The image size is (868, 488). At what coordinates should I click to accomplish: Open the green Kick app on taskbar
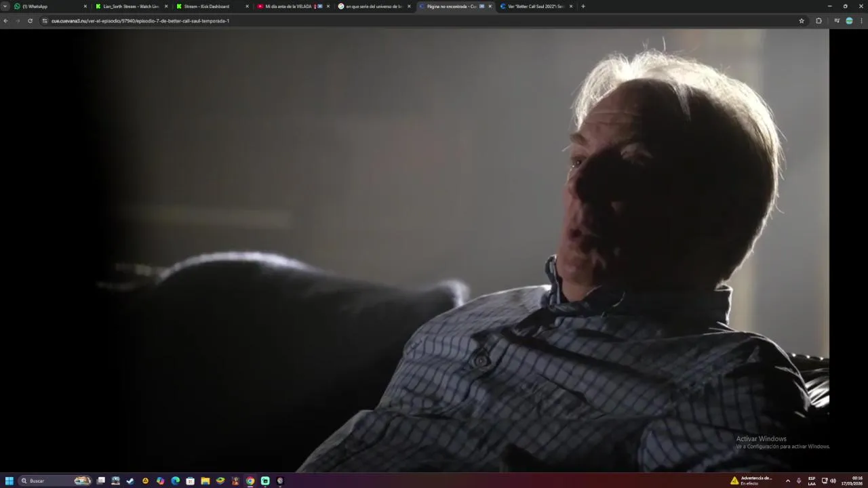click(265, 481)
